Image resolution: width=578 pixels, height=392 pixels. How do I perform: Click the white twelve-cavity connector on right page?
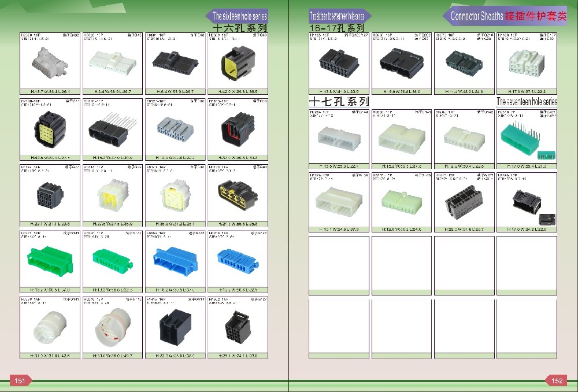527,62
